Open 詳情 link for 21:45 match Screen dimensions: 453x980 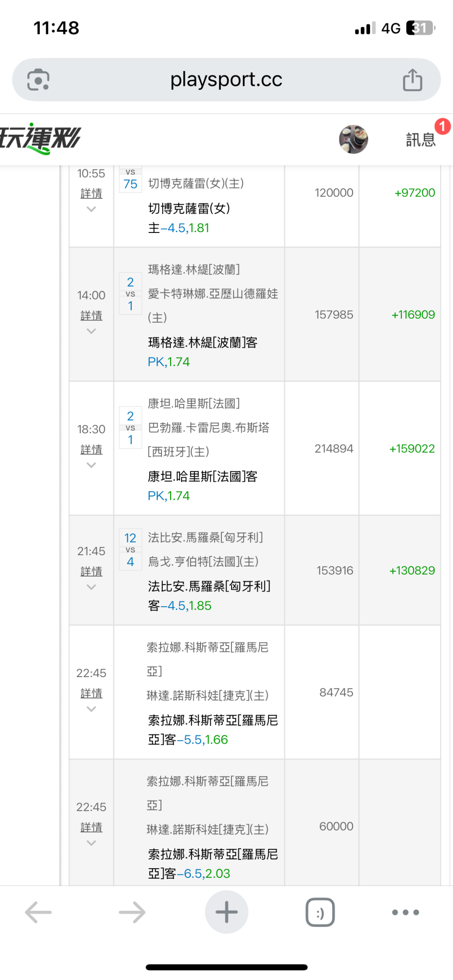click(91, 571)
